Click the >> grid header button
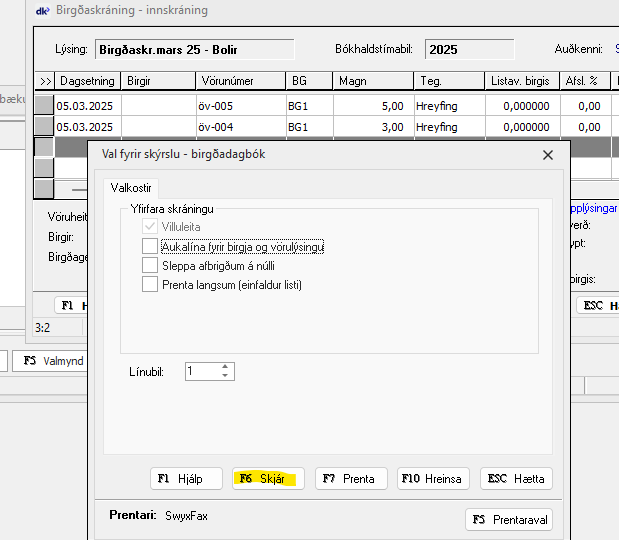Image resolution: width=619 pixels, height=540 pixels. tap(45, 81)
